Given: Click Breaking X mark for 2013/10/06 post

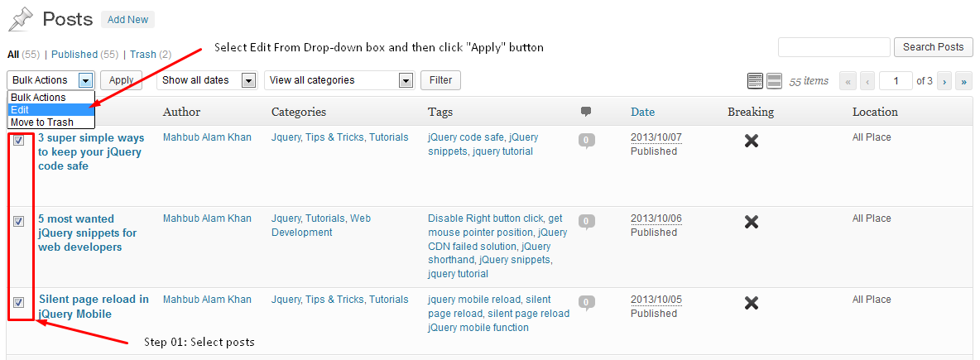Looking at the screenshot, I should click(x=751, y=222).
